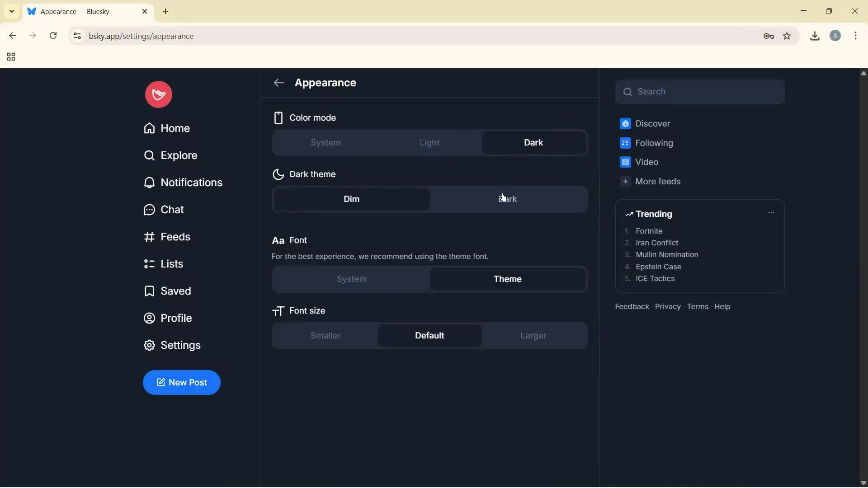The height and width of the screenshot is (488, 868).
Task: Open Home from the sidebar
Action: coord(175,128)
